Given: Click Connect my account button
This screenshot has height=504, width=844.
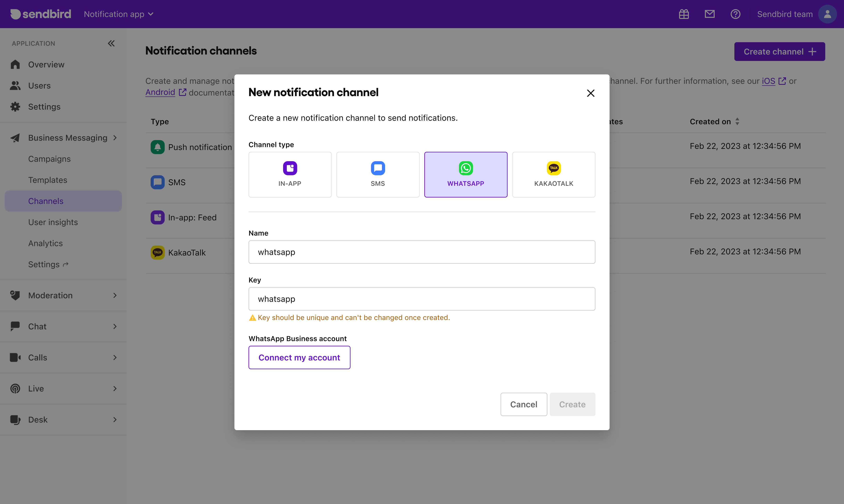Looking at the screenshot, I should pos(299,357).
